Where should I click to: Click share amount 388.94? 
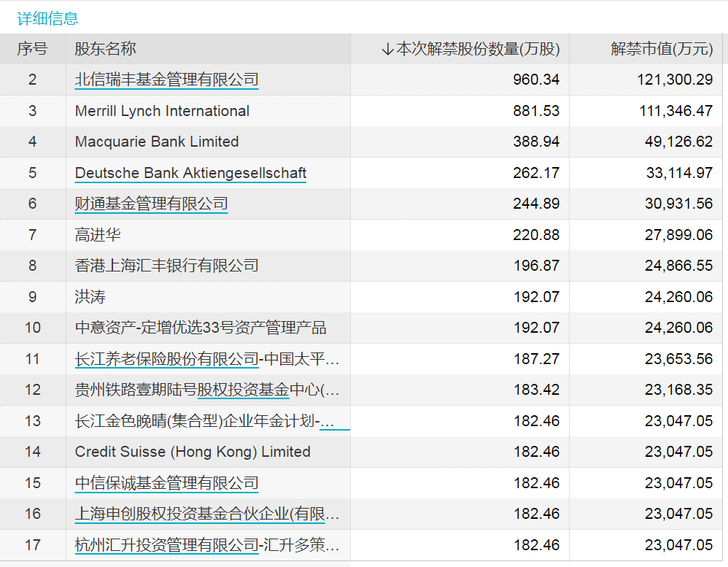536,142
